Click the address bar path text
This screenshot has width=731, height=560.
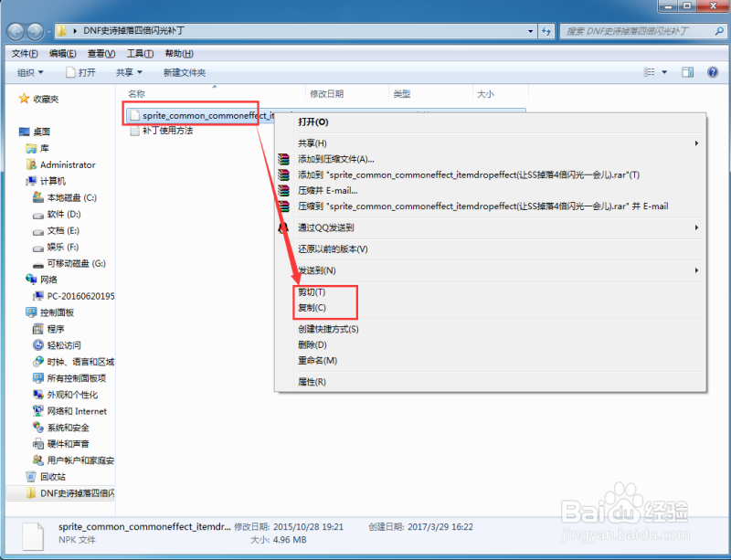(x=133, y=31)
